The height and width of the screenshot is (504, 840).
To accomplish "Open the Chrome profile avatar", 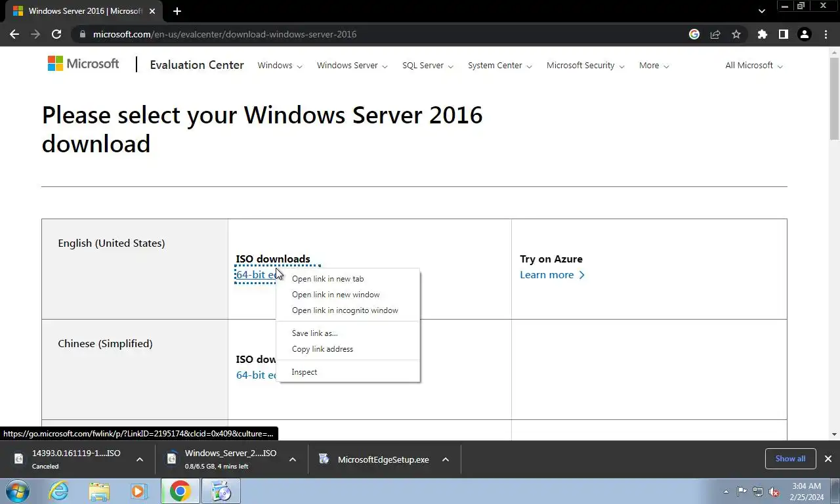I will pyautogui.click(x=804, y=34).
